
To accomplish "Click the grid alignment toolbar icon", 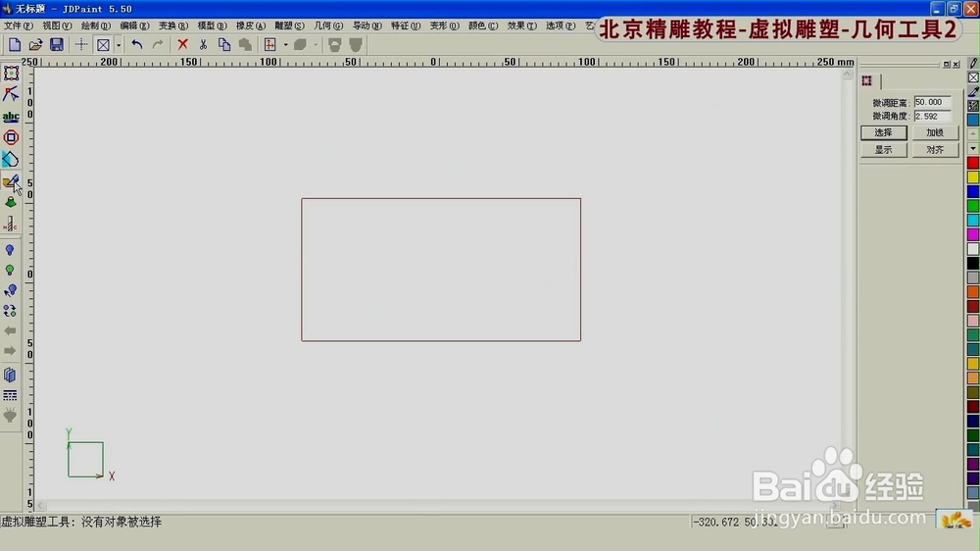I will coord(270,44).
